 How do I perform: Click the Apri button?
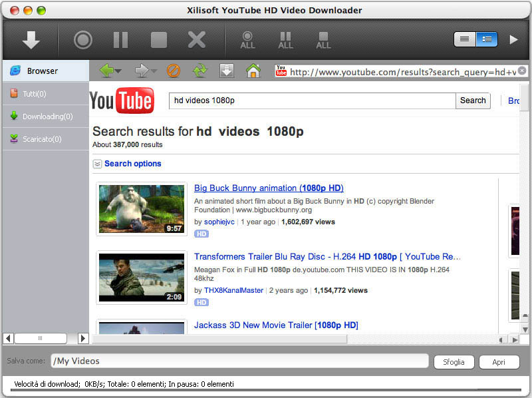click(x=499, y=362)
